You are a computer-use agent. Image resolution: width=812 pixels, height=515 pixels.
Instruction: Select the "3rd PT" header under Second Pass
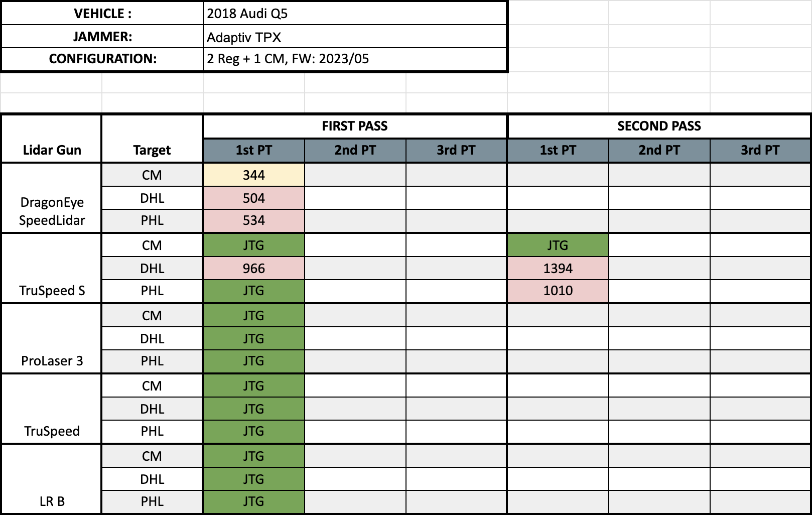pyautogui.click(x=760, y=150)
